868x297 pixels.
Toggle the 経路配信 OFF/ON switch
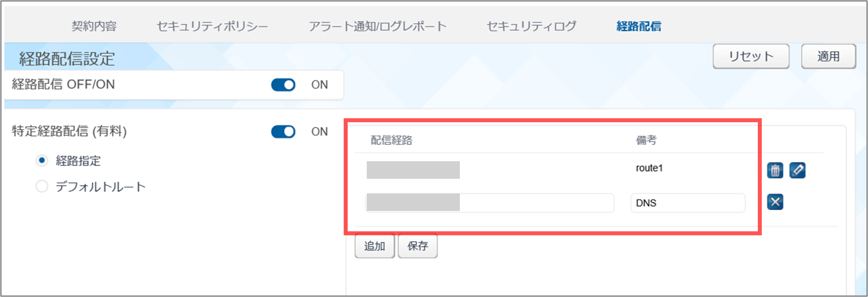pos(283,85)
